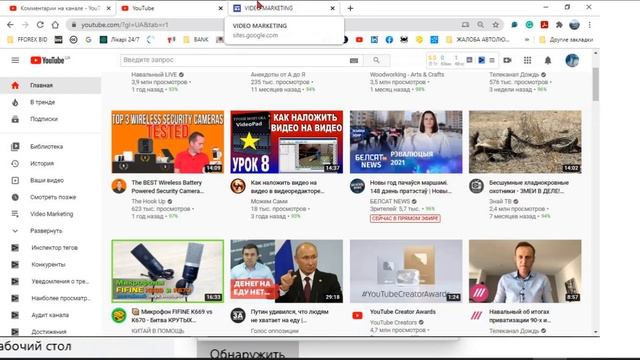The width and height of the screenshot is (640, 360).
Task: Click the YouTube Creator Awards video title
Action: coord(402,312)
